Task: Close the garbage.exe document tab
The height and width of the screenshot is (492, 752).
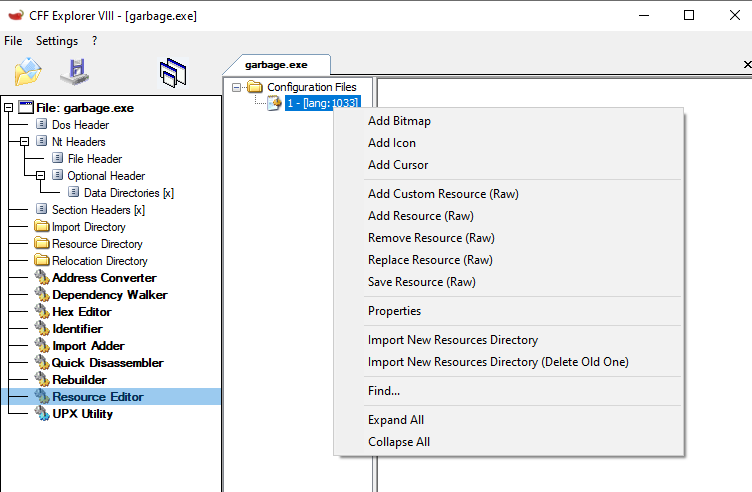Action: pos(747,64)
